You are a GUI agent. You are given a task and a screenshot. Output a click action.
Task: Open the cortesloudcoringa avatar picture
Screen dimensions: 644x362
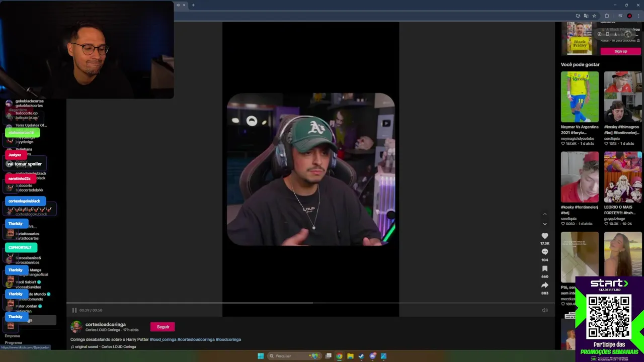tap(76, 327)
